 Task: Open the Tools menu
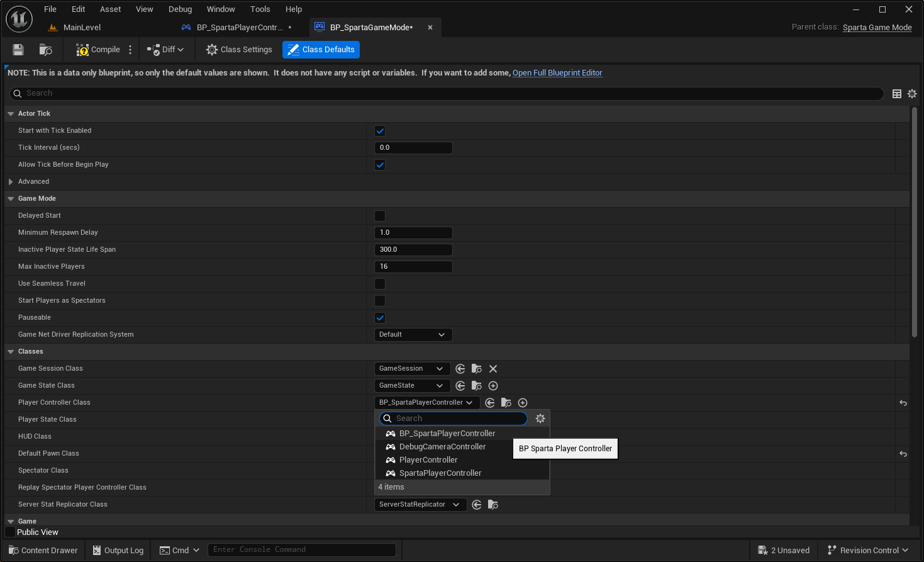coord(260,9)
